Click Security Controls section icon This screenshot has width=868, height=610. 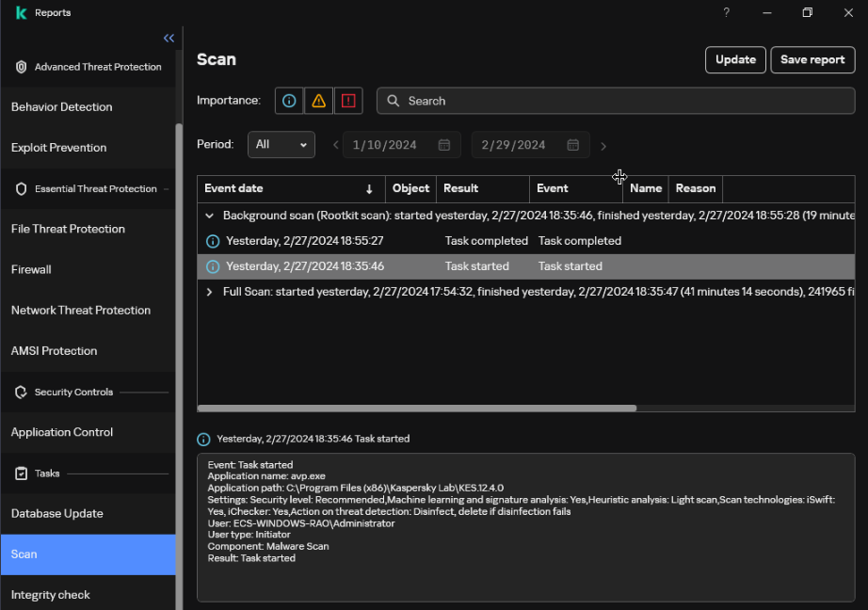21,393
